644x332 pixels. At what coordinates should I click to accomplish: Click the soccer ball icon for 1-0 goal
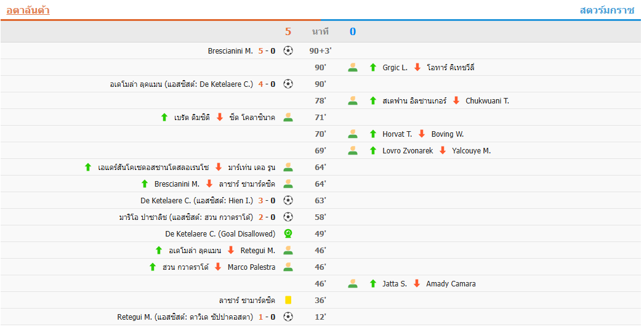coord(288,317)
